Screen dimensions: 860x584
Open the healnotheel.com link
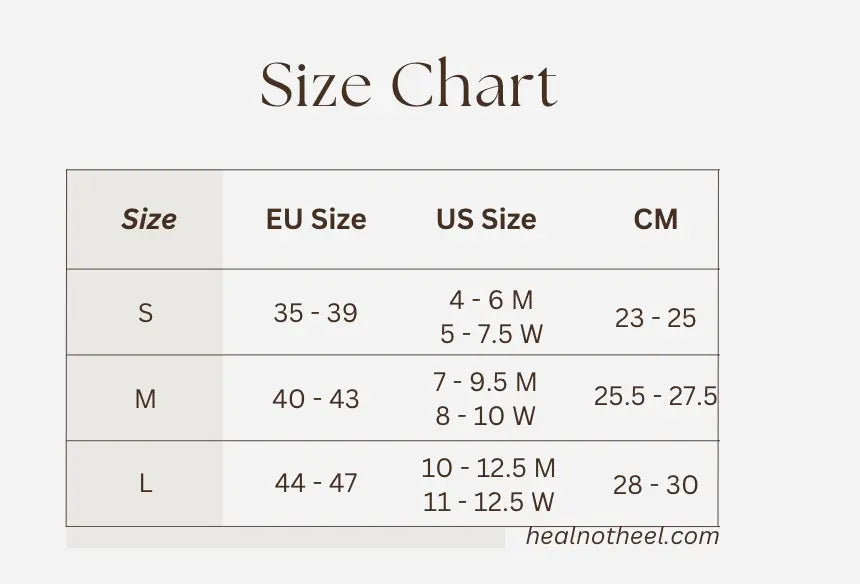click(623, 536)
